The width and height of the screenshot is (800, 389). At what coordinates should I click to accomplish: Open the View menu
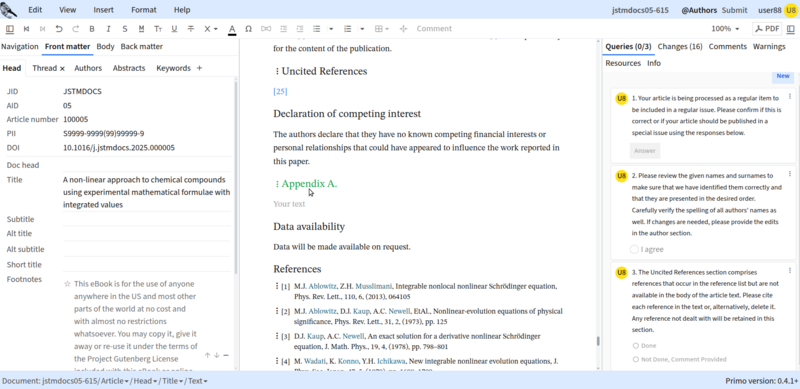pos(67,10)
